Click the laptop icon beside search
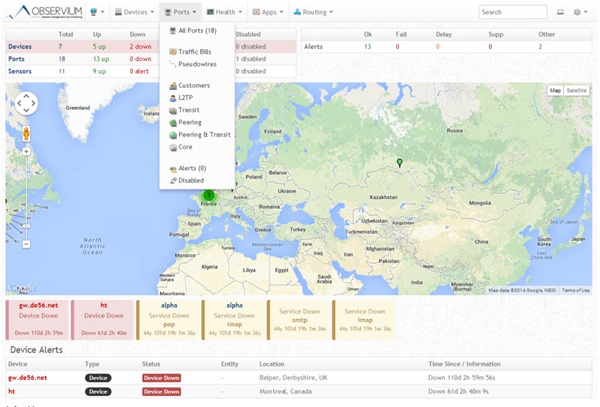The width and height of the screenshot is (600, 407). [x=560, y=12]
